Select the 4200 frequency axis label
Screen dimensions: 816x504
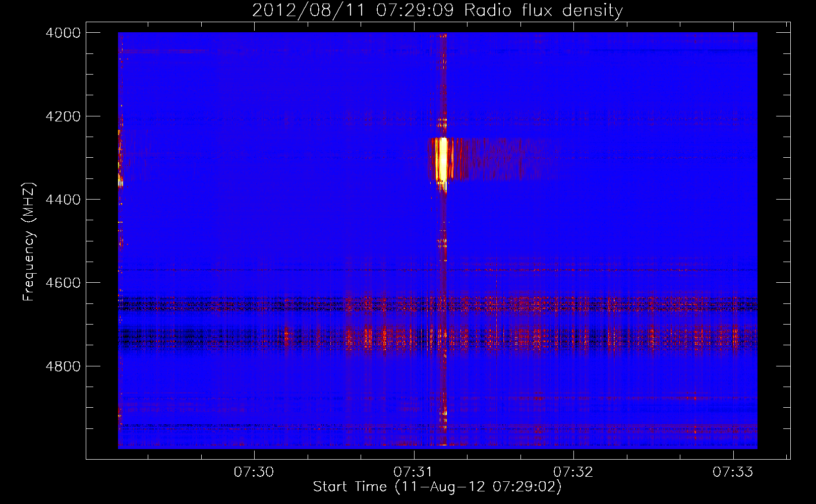63,116
